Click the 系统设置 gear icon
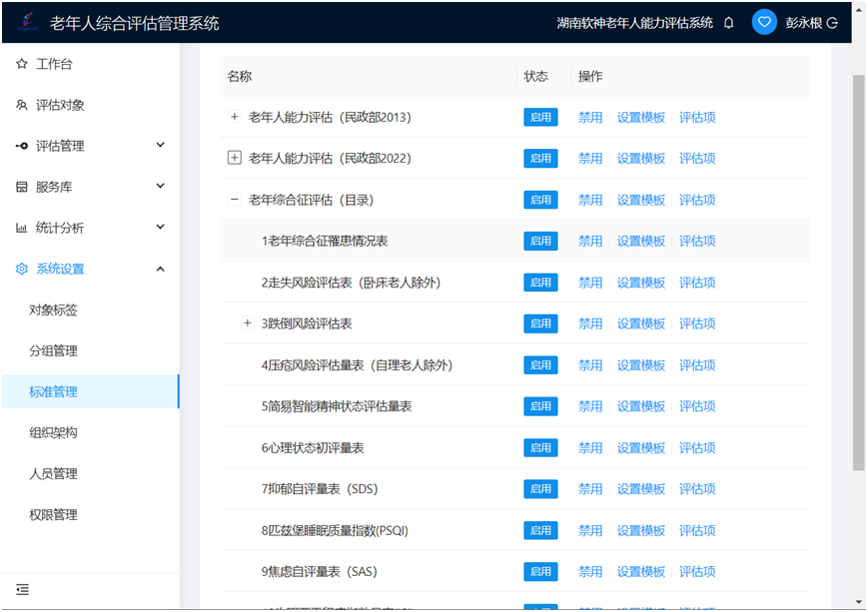This screenshot has height=612, width=868. click(22, 269)
